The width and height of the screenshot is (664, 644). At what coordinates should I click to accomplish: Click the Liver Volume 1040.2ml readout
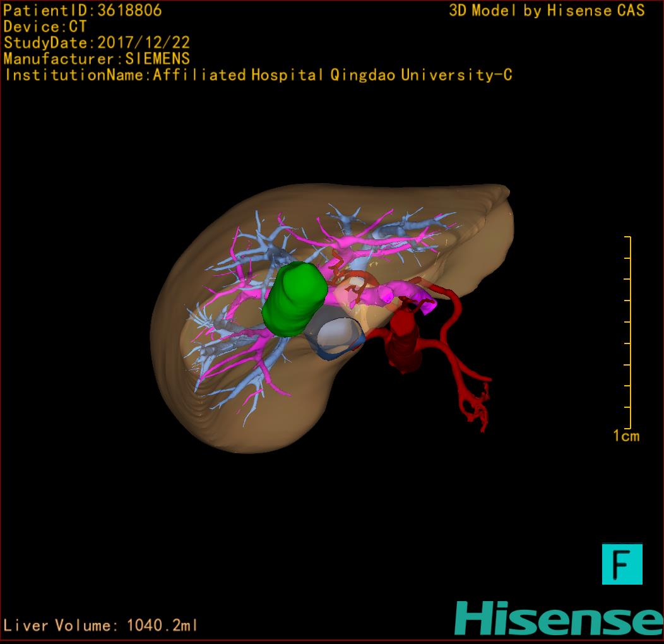point(101,626)
